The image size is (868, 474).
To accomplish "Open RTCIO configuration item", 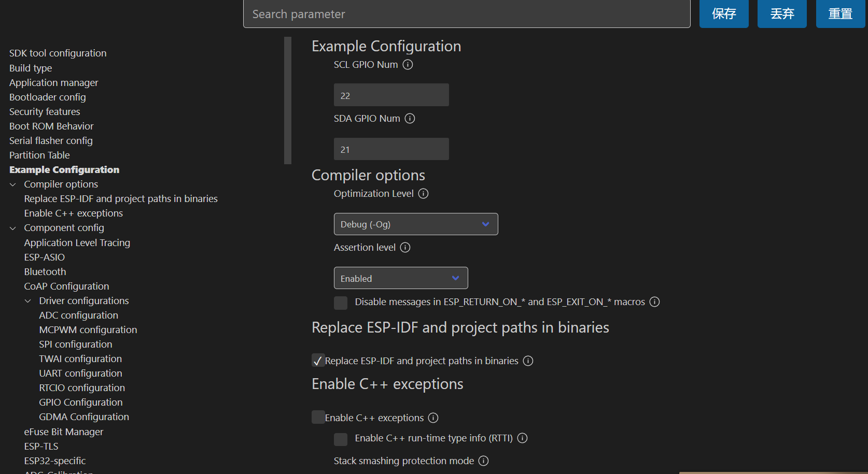I will [82, 388].
